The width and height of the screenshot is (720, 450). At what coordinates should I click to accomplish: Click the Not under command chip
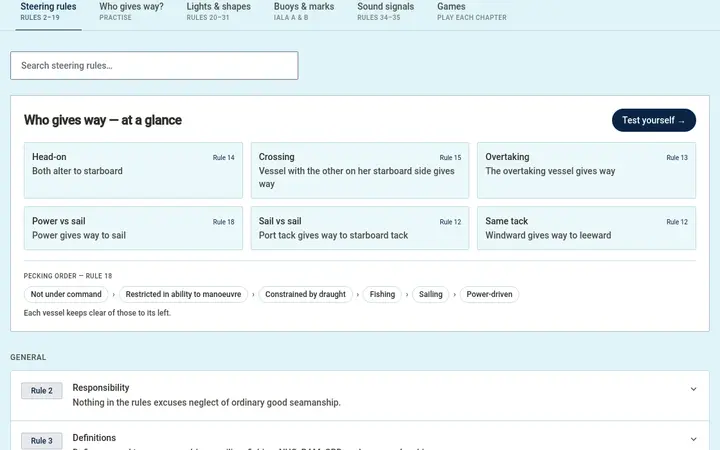[66, 294]
